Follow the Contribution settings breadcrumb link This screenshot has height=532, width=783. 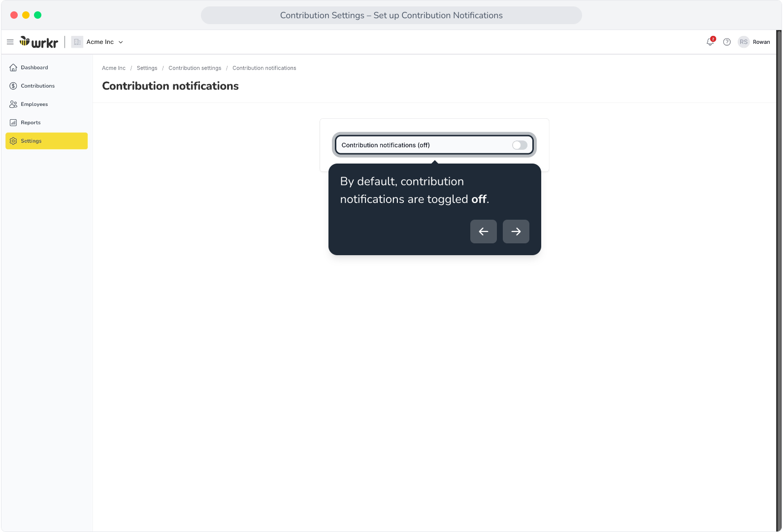pyautogui.click(x=195, y=68)
